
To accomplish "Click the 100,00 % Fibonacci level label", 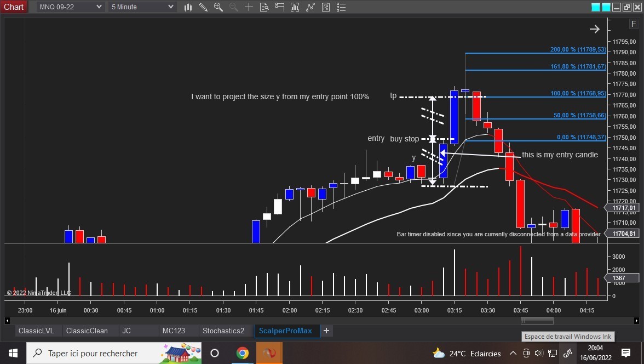I will 578,93.
